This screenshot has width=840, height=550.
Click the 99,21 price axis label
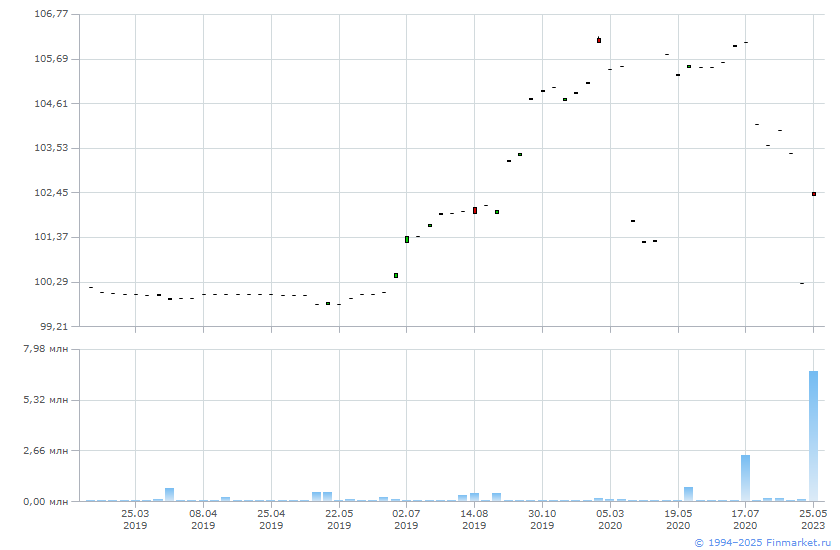point(54,326)
